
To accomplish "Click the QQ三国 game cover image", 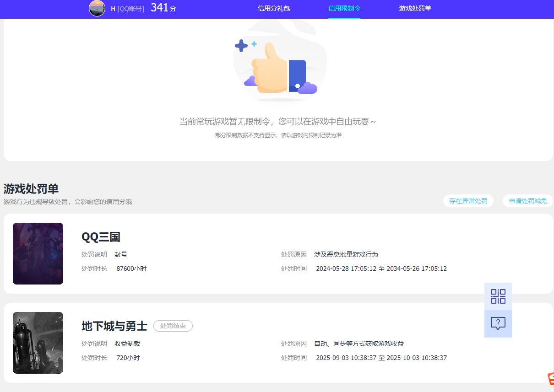I will tap(38, 253).
